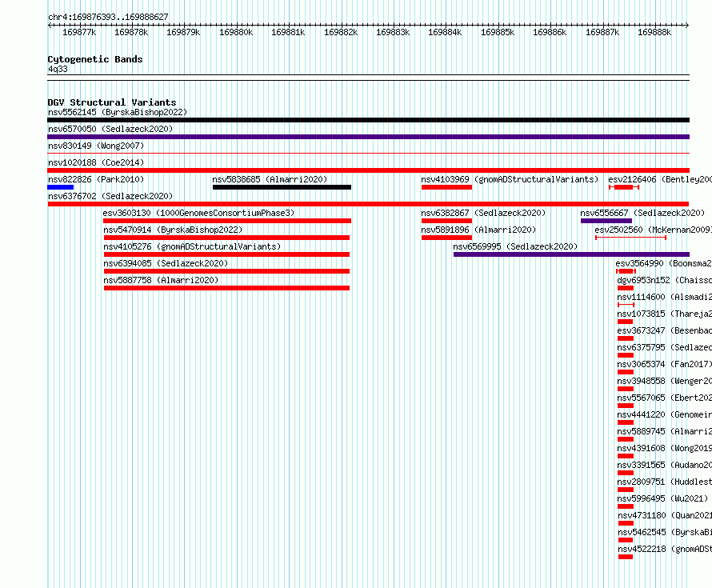Open esv2502560 (McKernan2009) label
712x588 pixels.
[653, 230]
